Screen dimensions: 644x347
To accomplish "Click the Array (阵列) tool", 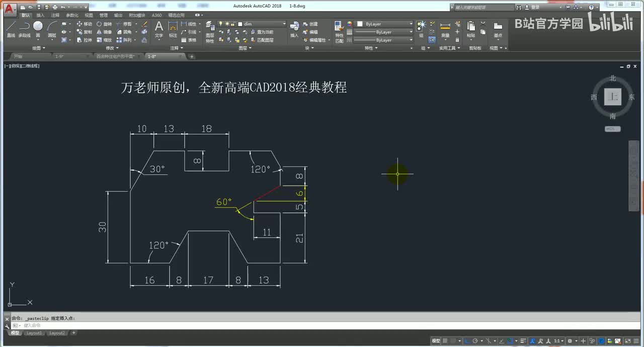I will (124, 40).
